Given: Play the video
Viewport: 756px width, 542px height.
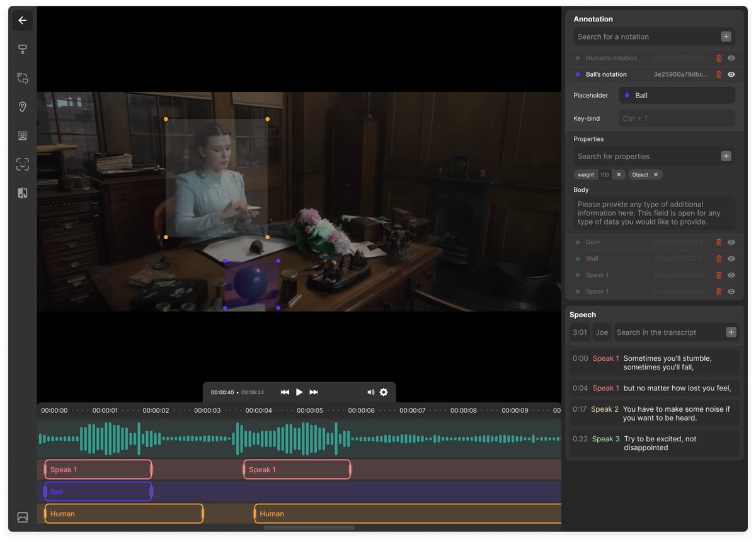Looking at the screenshot, I should [x=299, y=392].
